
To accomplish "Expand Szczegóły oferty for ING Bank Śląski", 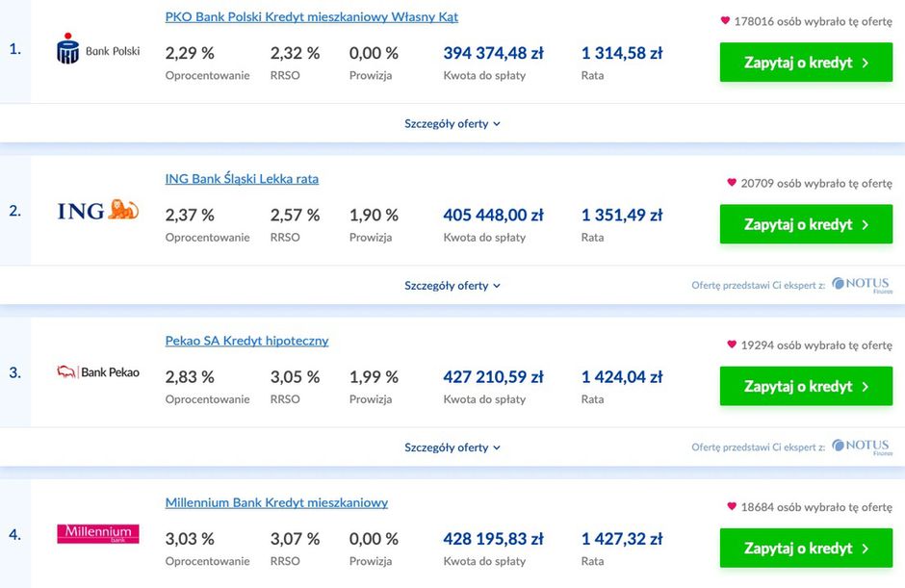I will click(452, 286).
